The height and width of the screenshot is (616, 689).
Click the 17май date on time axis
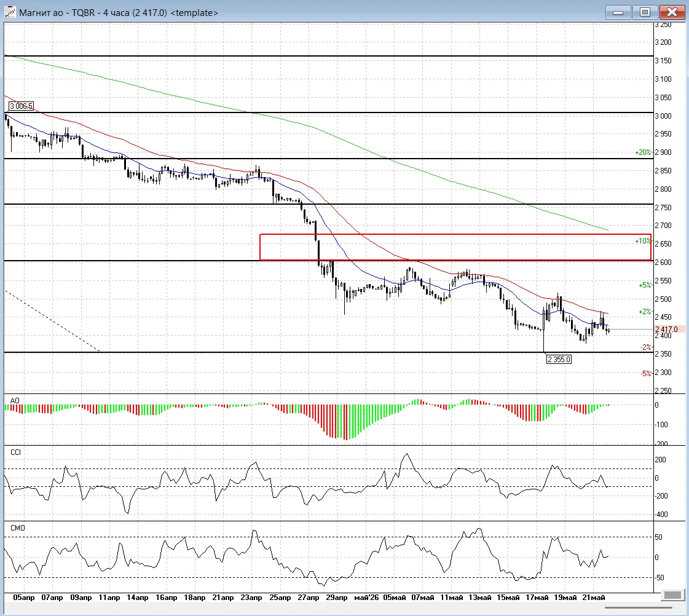tap(537, 598)
